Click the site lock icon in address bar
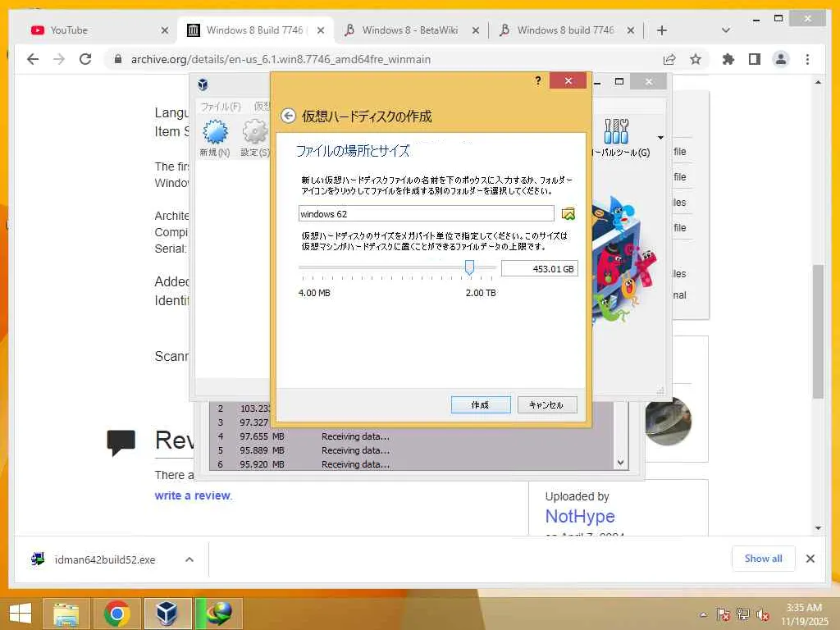The height and width of the screenshot is (630, 840). (118, 59)
